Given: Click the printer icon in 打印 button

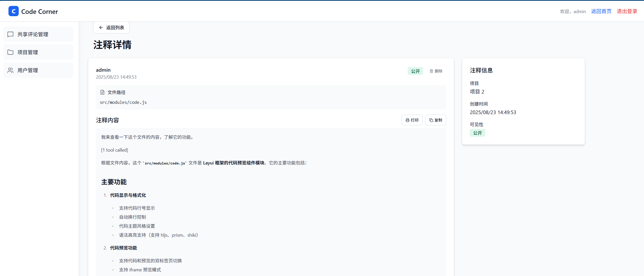Looking at the screenshot, I should (407, 120).
